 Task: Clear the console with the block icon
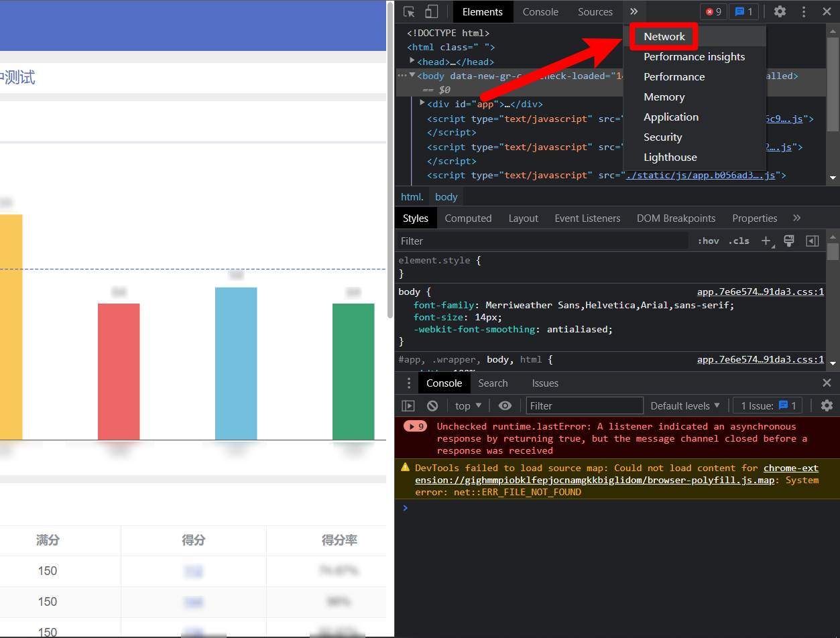point(432,405)
